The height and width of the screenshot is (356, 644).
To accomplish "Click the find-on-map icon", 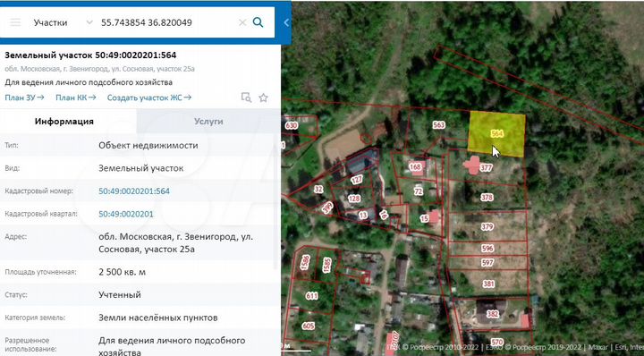I will point(246,97).
